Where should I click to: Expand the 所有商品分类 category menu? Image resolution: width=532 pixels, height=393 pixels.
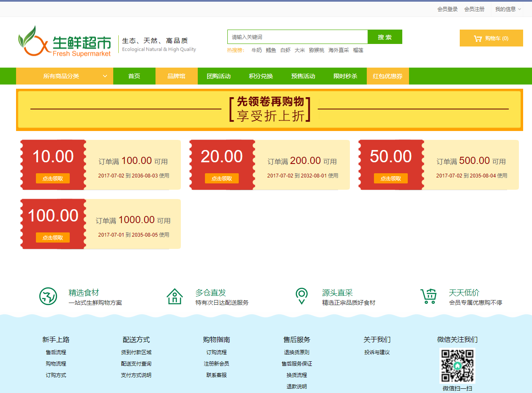point(65,76)
